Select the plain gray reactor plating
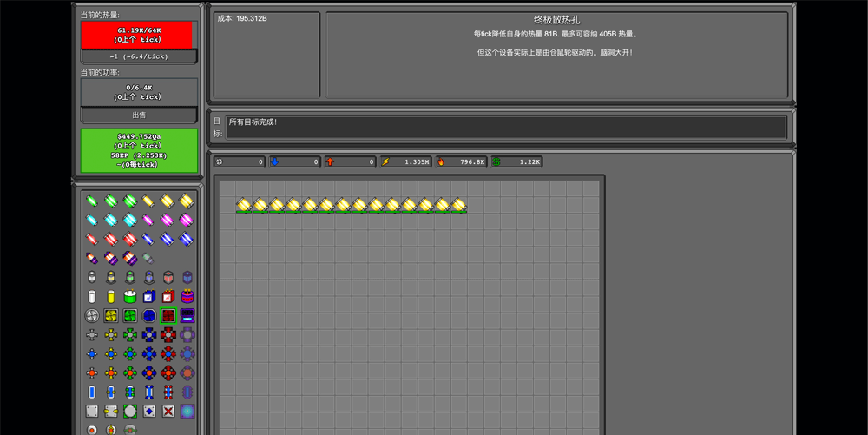 coord(92,412)
